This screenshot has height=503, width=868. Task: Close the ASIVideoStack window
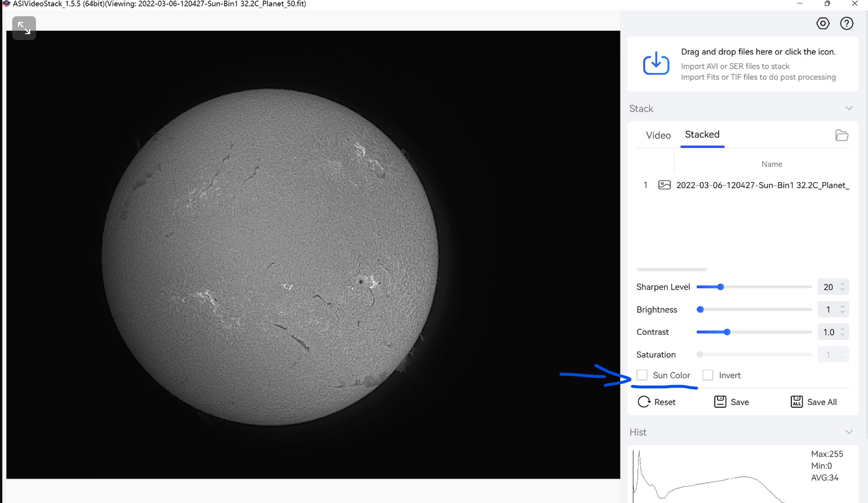click(x=855, y=3)
